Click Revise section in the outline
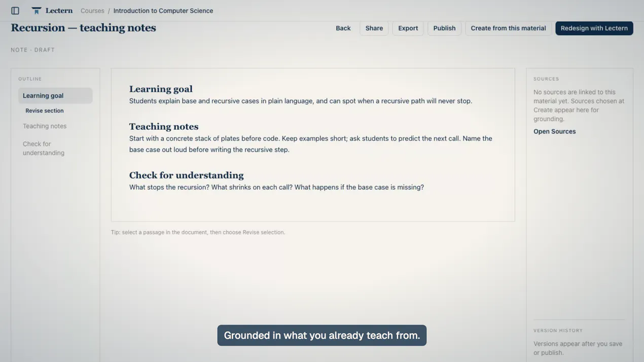Image resolution: width=644 pixels, height=362 pixels. click(x=45, y=111)
